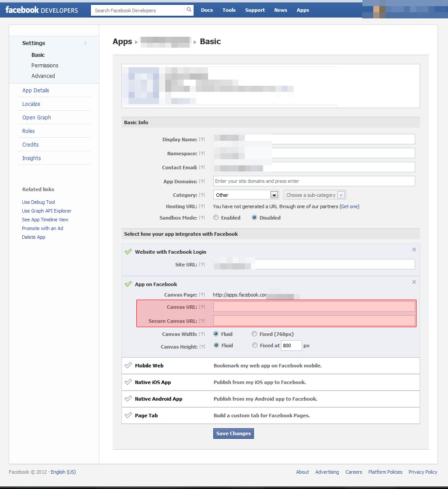This screenshot has height=489, width=448.
Task: Click the Page Tab checkmark icon
Action: [128, 416]
